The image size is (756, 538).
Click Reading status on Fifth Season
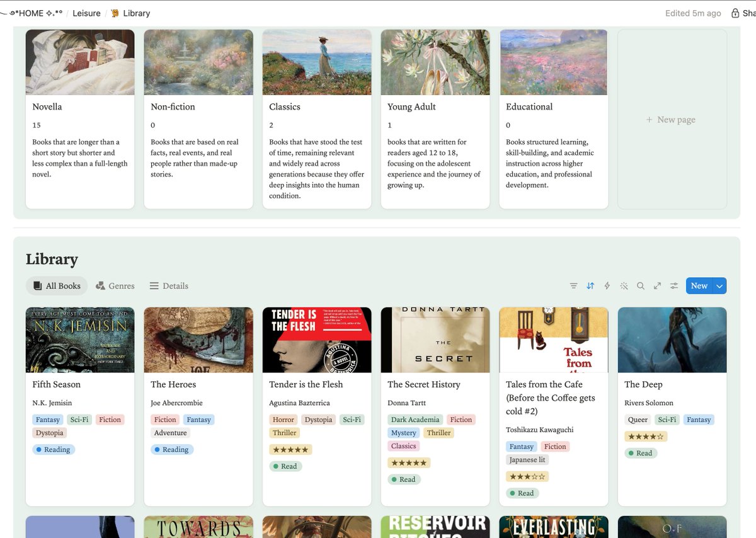point(54,450)
